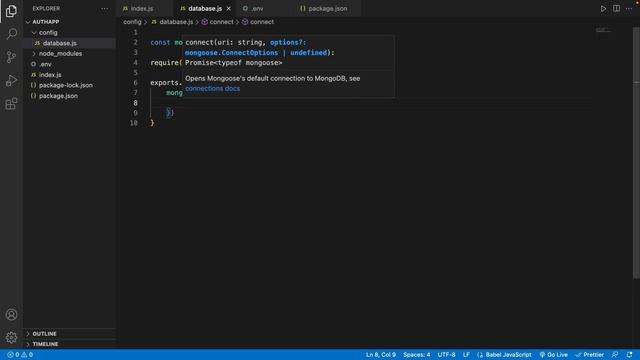Click the 'require(' text on line 4

pos(166,62)
